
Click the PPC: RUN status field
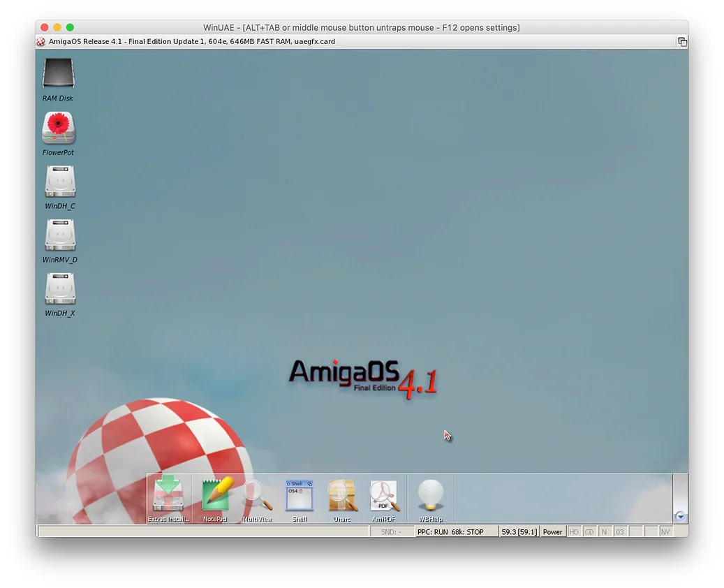(432, 532)
